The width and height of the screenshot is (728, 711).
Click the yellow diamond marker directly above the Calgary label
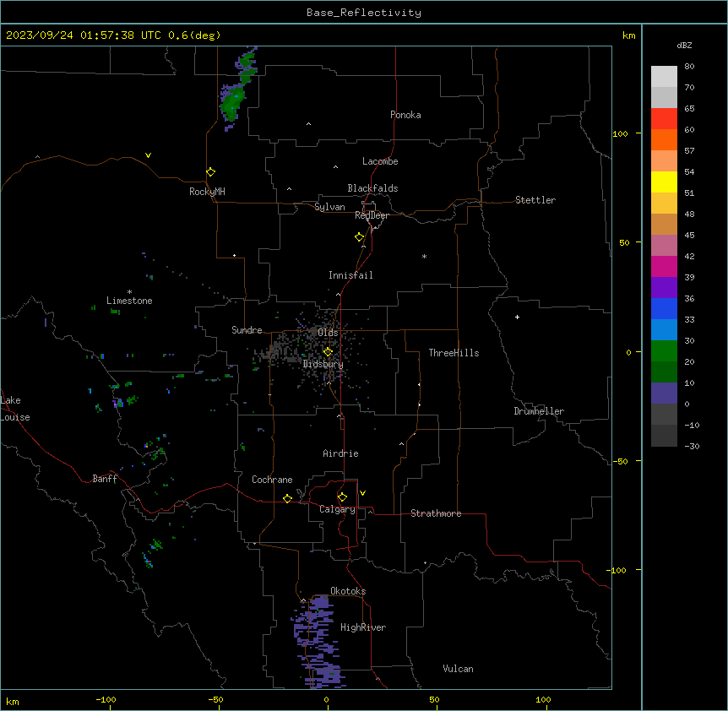[x=342, y=497]
